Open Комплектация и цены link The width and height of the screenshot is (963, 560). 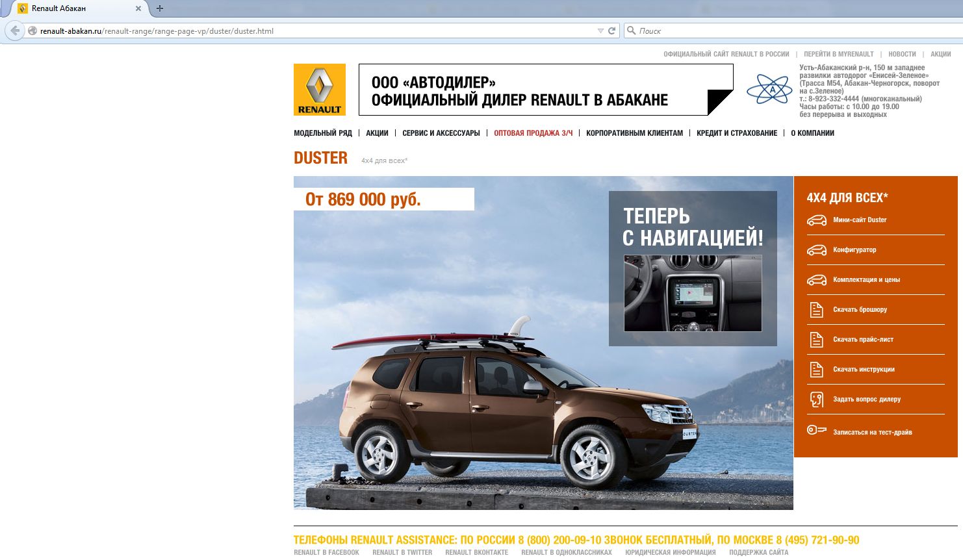coord(866,280)
